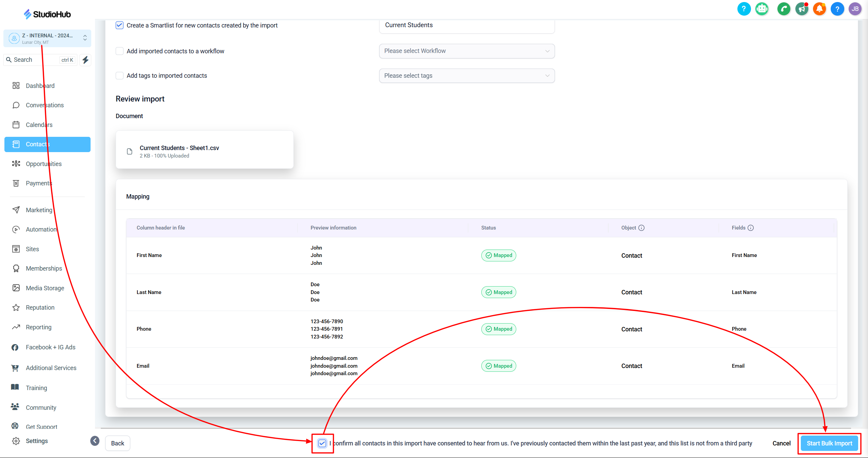Viewport: 868px width, 458px height.
Task: Uncheck the Create a Smartlist checkbox
Action: pyautogui.click(x=119, y=25)
